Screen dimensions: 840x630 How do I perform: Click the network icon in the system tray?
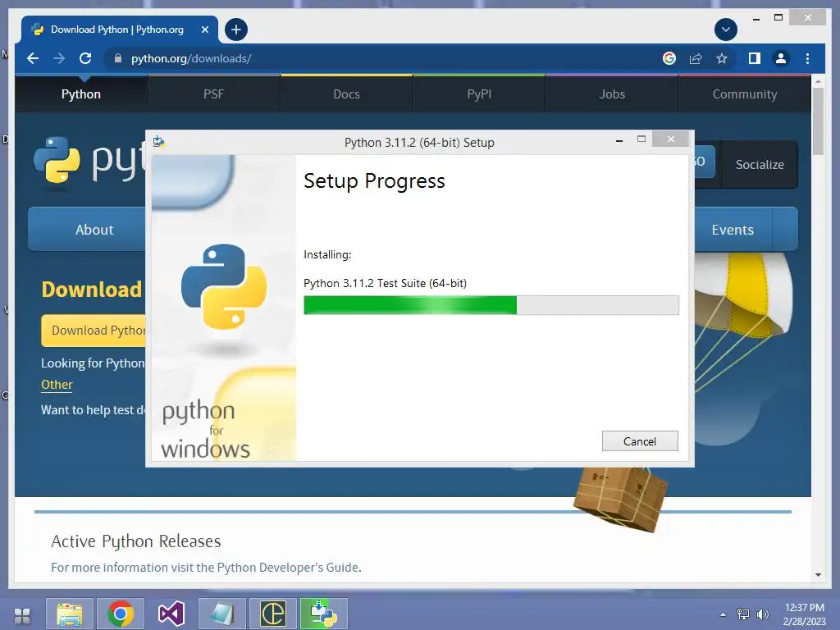pyautogui.click(x=743, y=614)
